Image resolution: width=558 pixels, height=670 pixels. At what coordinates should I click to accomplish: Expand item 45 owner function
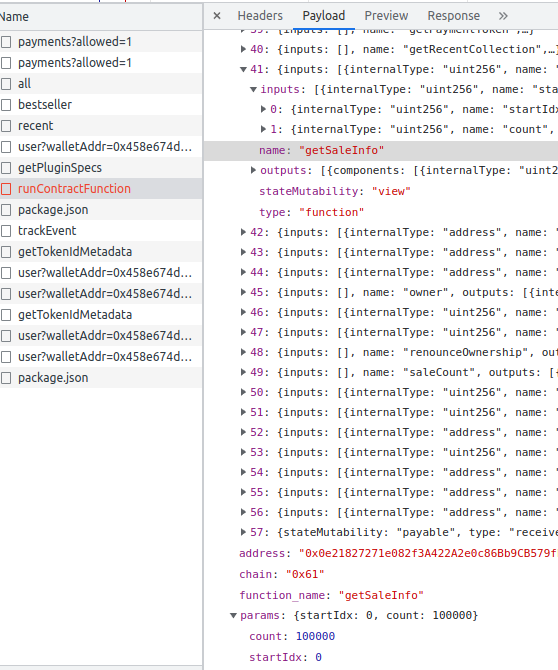(x=243, y=292)
